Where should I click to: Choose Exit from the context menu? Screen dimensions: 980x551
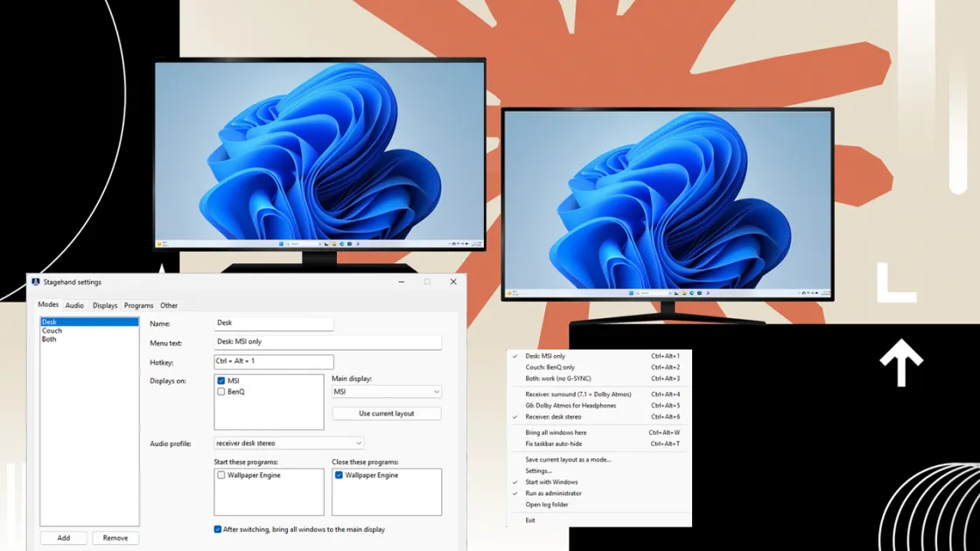[598, 520]
